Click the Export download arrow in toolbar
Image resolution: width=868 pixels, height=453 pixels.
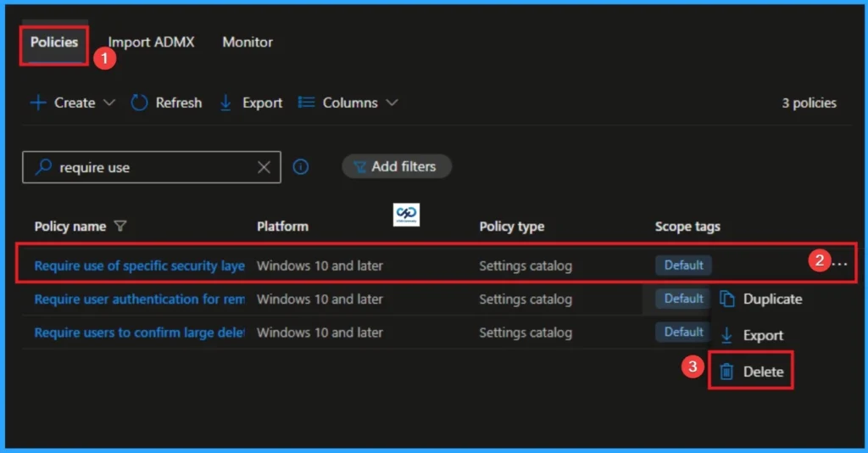(x=225, y=103)
